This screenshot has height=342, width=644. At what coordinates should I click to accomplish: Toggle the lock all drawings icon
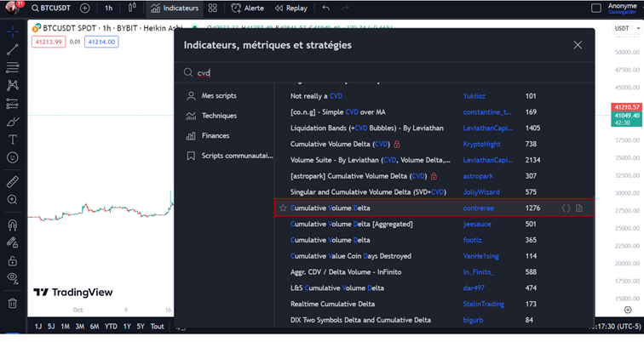point(13,260)
